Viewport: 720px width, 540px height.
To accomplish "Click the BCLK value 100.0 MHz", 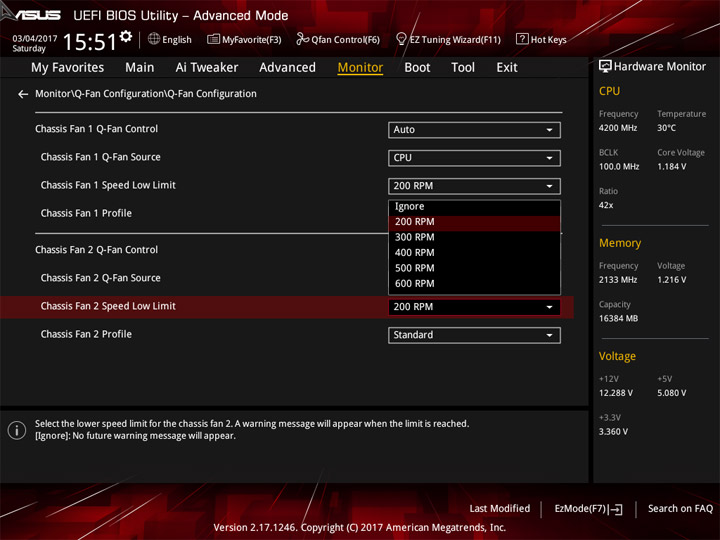I will [619, 167].
